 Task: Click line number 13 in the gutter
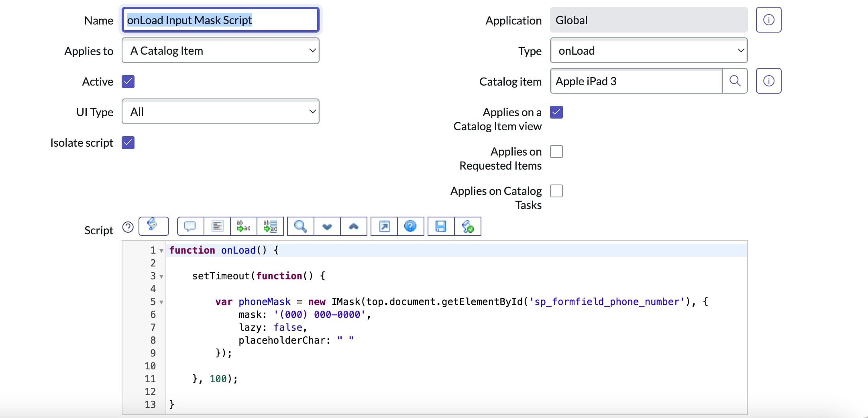[x=150, y=405]
